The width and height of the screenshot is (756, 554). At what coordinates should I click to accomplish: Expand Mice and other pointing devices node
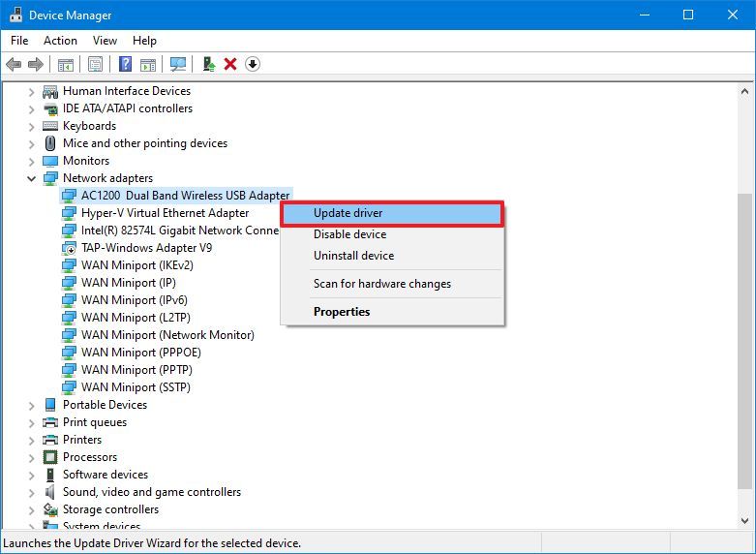(x=31, y=143)
